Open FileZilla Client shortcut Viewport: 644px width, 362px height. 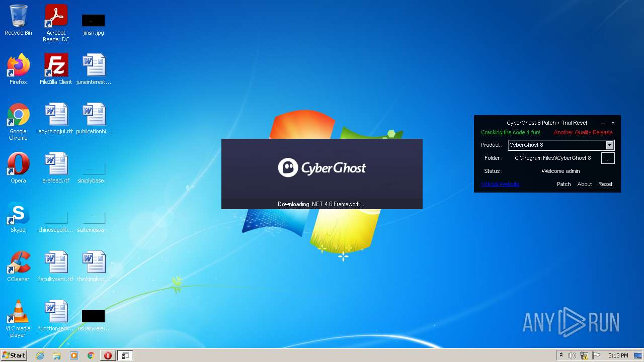pyautogui.click(x=56, y=69)
